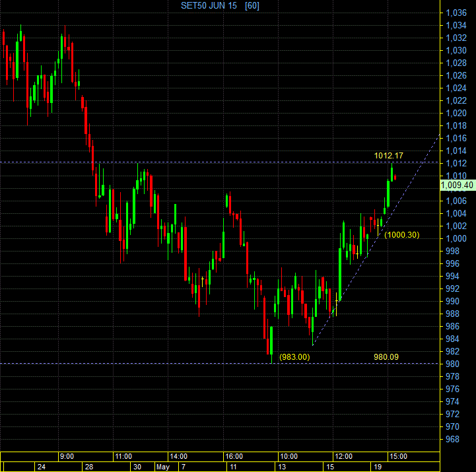The width and height of the screenshot is (476, 472).
Task: Click the lowest green candle touching 980
Action: point(271,341)
